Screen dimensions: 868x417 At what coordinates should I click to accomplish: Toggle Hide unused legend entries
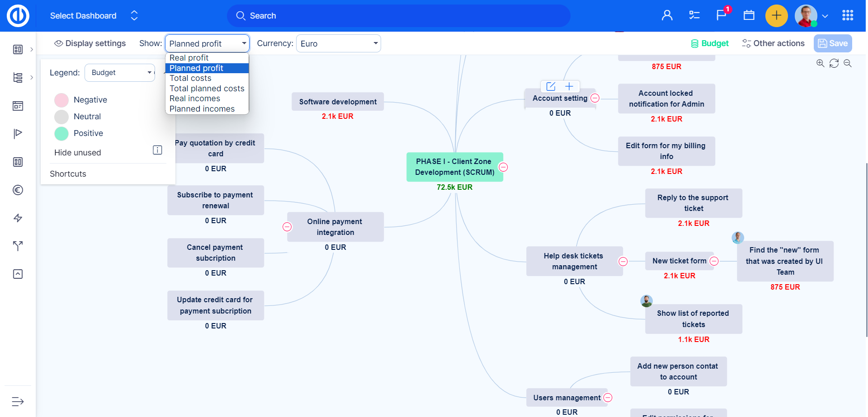[x=77, y=153]
